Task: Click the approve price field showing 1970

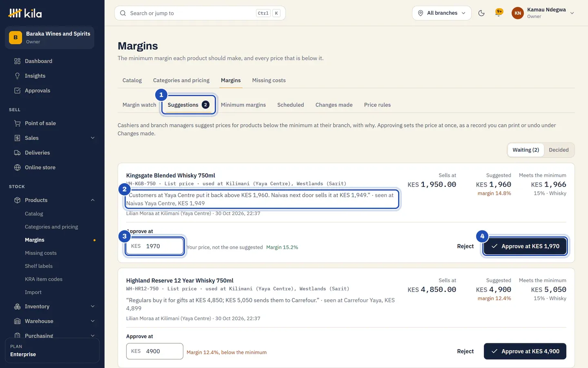Action: coord(155,246)
